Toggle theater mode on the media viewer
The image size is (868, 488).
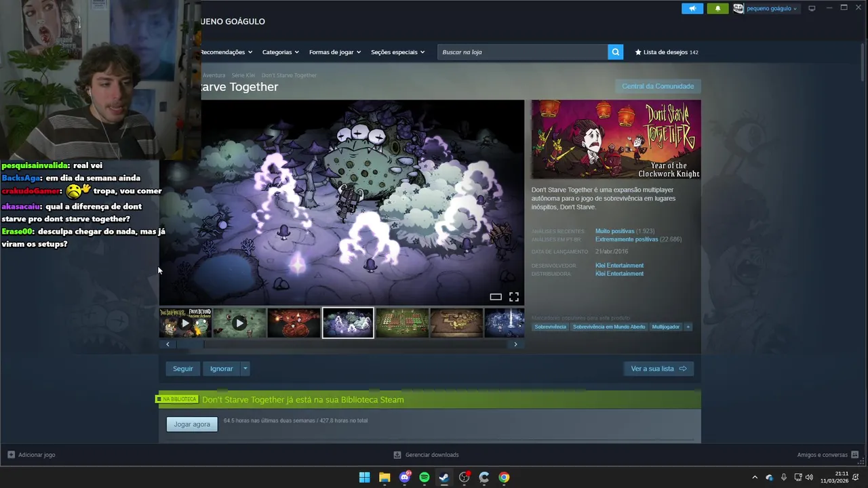tap(496, 297)
